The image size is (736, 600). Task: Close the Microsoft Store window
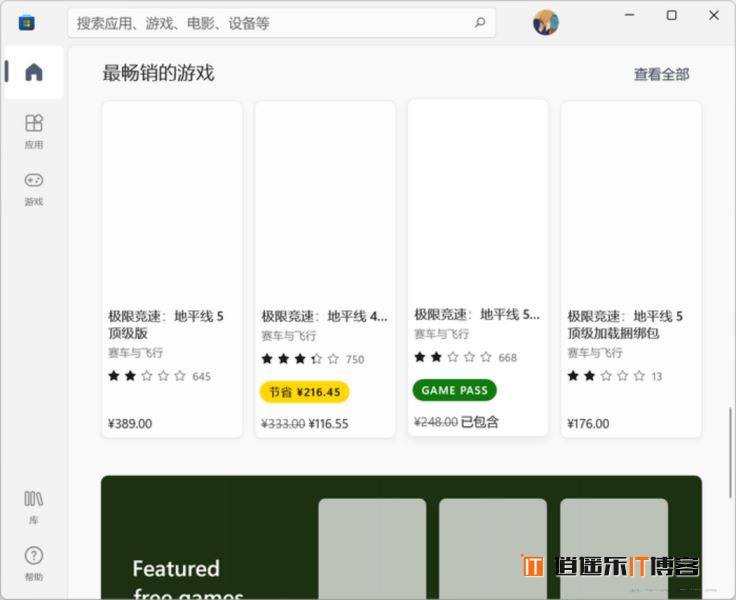[x=714, y=15]
